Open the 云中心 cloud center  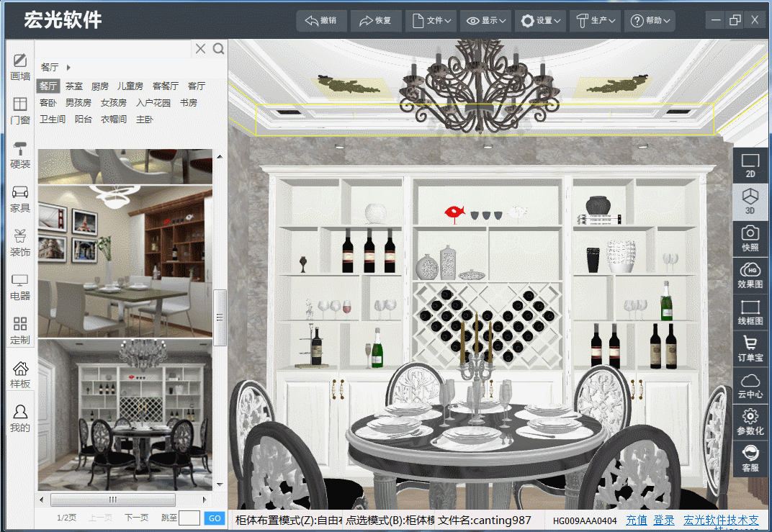(750, 386)
